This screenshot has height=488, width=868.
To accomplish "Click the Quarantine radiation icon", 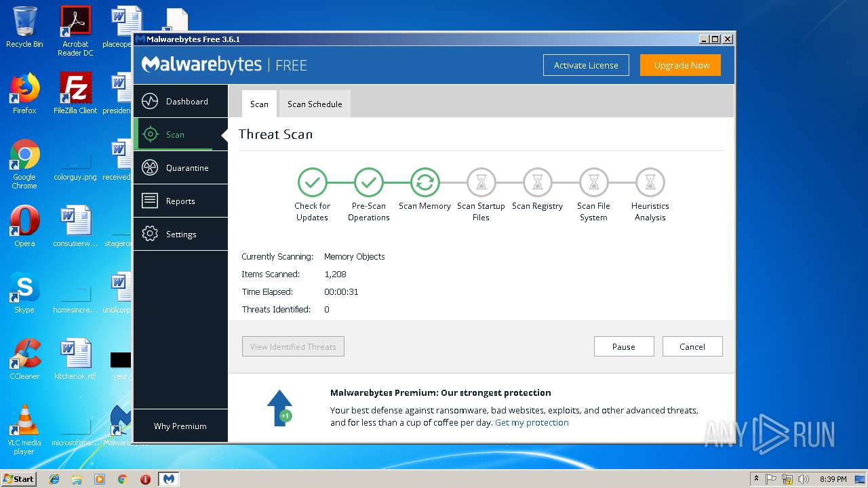I will (x=150, y=167).
